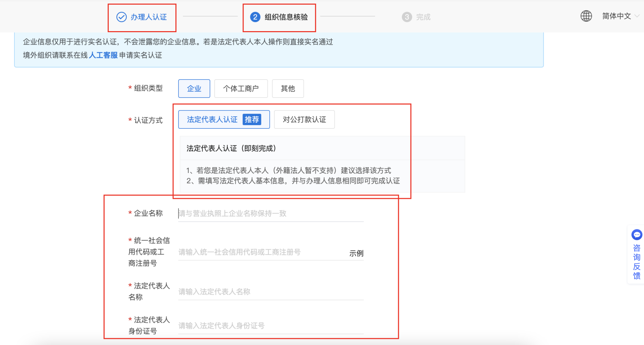Select 个体工商户 organization type
644x345 pixels.
241,89
